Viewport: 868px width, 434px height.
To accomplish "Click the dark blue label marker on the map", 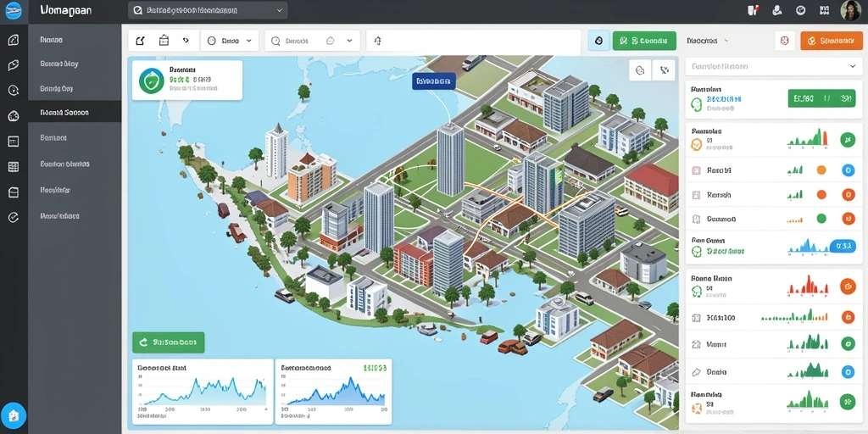I will pyautogui.click(x=434, y=81).
